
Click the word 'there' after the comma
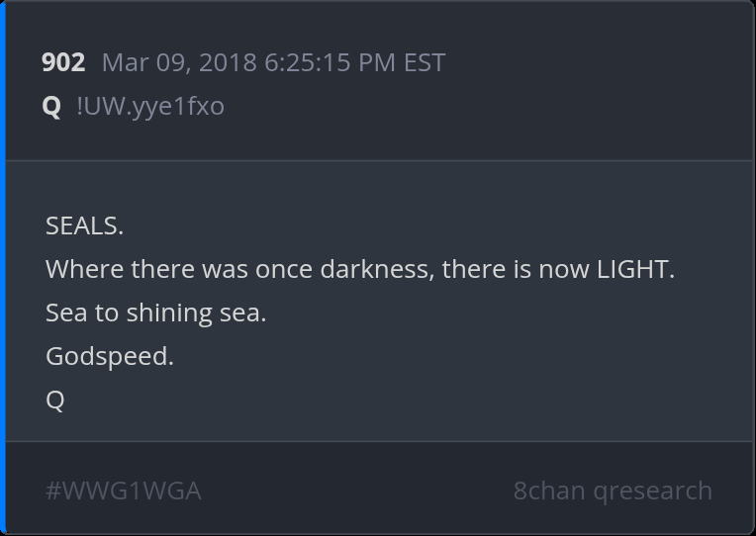473,269
